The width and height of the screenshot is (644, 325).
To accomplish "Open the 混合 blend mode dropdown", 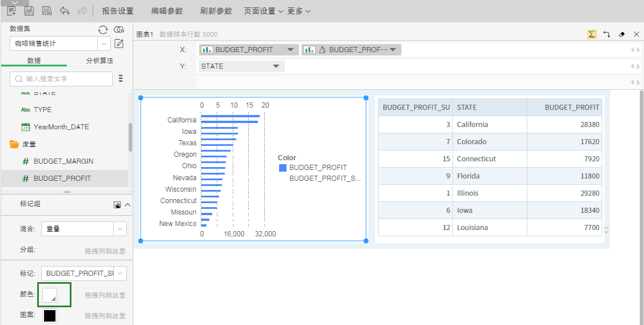I will point(120,229).
